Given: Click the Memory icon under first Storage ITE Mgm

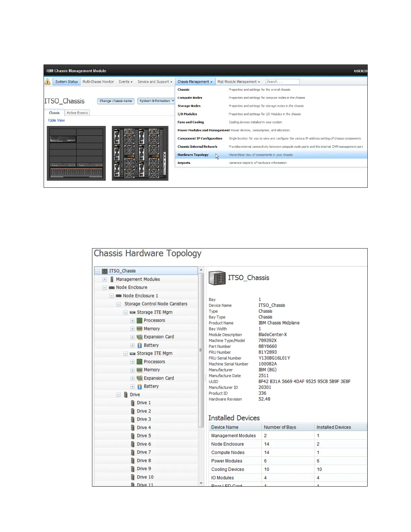Looking at the screenshot, I should pos(139,329).
